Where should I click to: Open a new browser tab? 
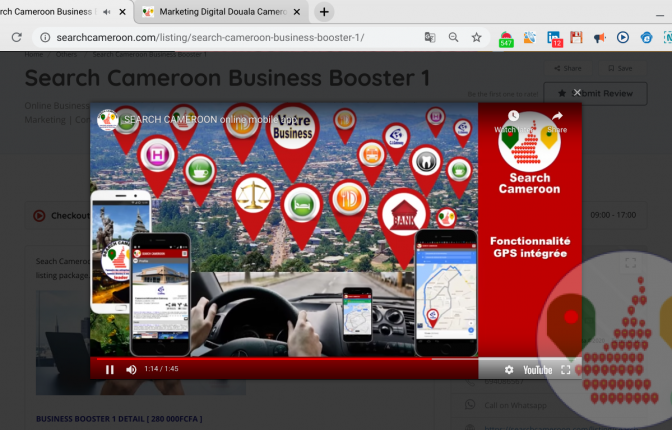(324, 12)
